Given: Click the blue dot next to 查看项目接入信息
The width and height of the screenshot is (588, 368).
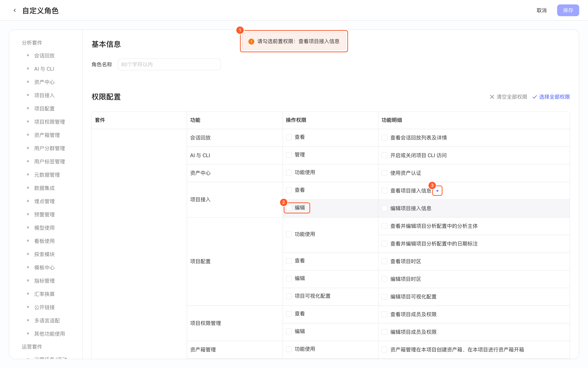Looking at the screenshot, I should [x=437, y=191].
